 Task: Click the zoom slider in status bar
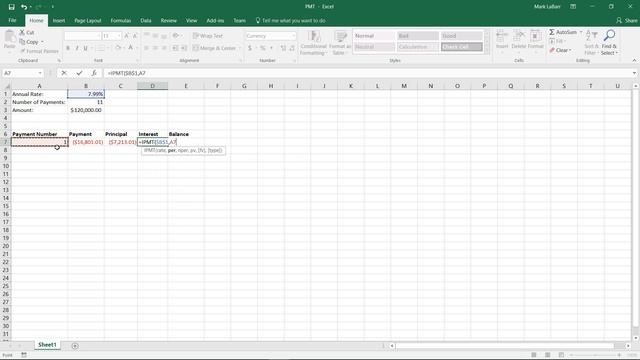point(595,355)
